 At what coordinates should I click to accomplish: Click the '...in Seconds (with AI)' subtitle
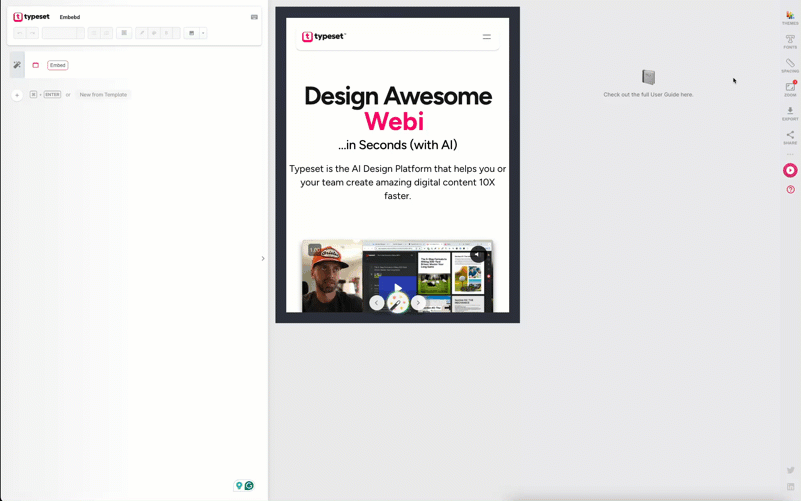pos(397,145)
